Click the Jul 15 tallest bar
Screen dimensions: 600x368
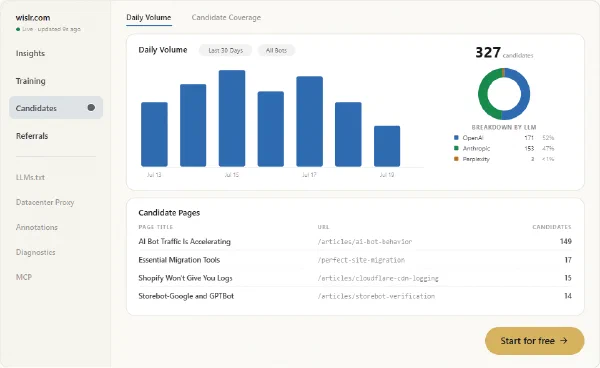232,118
